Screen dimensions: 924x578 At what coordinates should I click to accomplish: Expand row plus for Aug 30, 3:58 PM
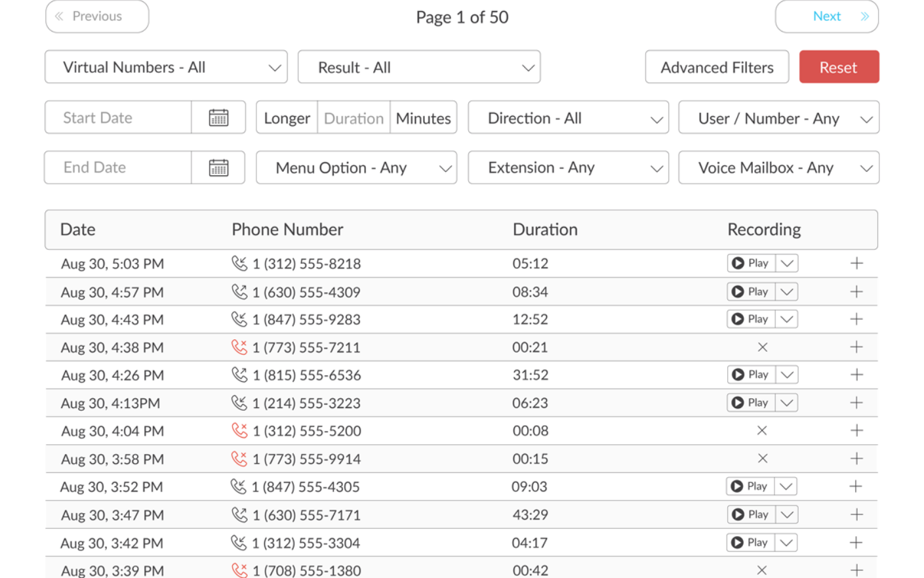[856, 459]
